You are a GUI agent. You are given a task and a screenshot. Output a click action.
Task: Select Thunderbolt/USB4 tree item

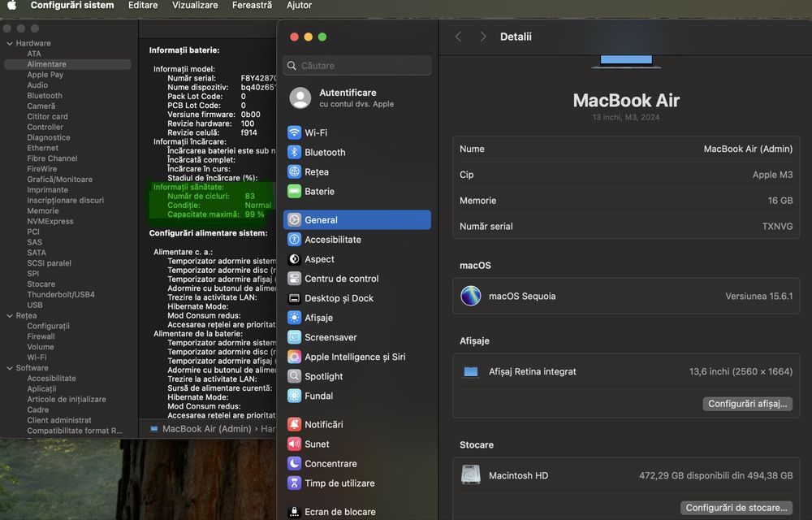tap(61, 294)
